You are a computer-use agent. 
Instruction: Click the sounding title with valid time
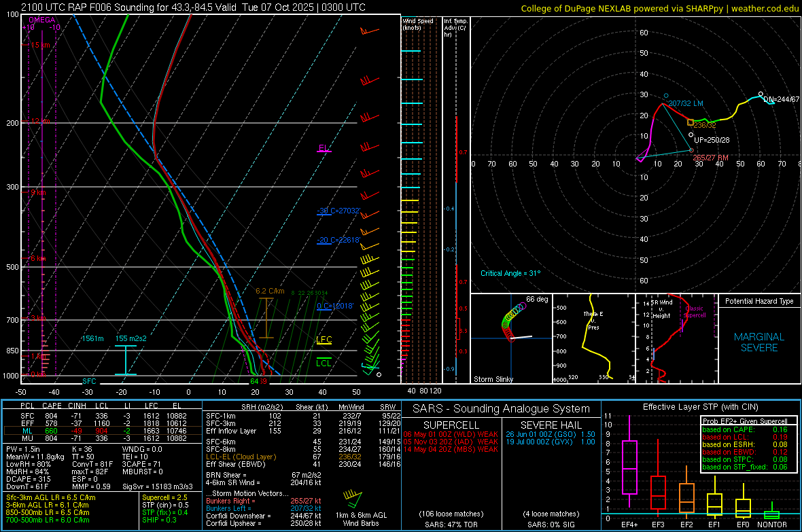pos(193,7)
